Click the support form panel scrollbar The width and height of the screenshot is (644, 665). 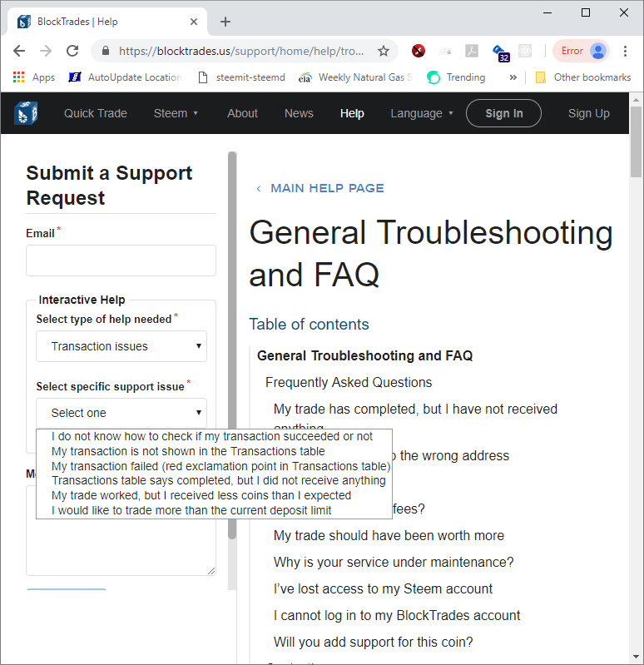click(232, 345)
